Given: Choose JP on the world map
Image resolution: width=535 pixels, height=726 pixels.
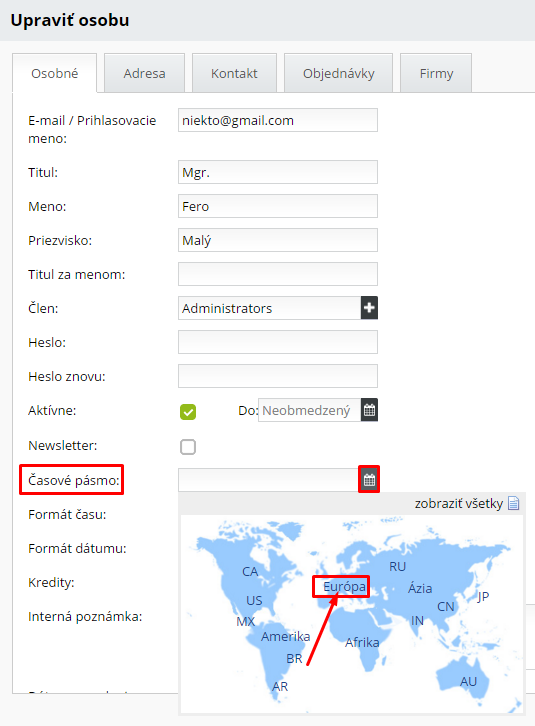Looking at the screenshot, I should click(x=483, y=597).
